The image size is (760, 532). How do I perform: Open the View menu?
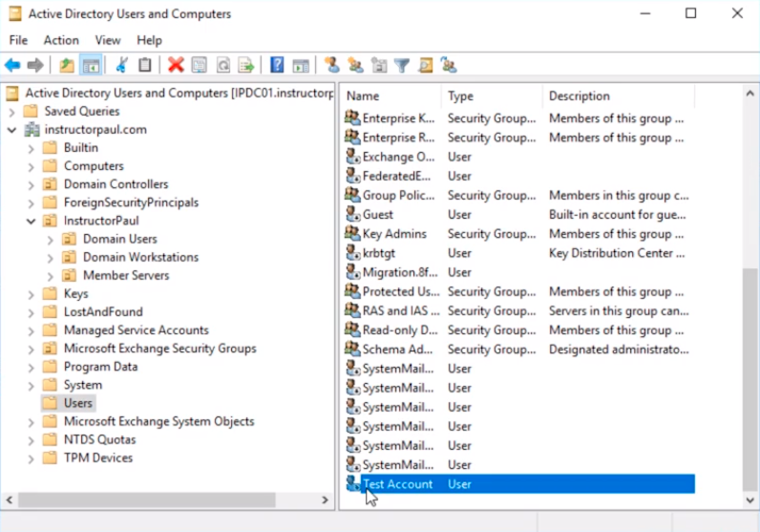click(x=108, y=40)
